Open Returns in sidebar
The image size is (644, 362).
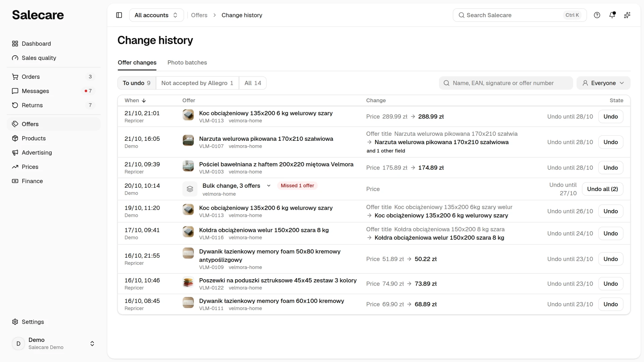point(54,105)
